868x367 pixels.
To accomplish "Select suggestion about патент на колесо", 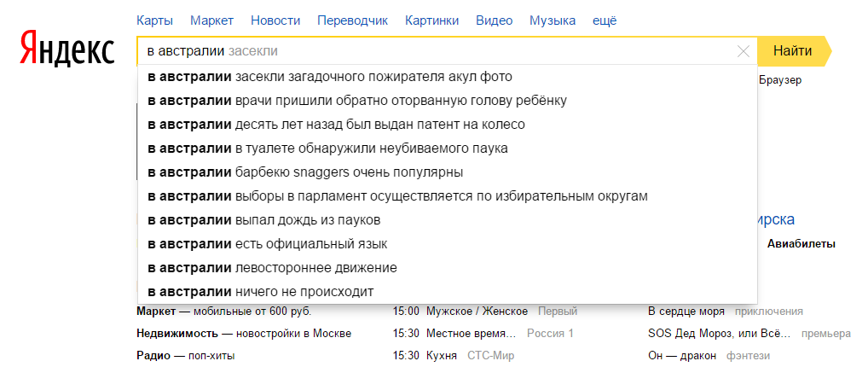I will point(448,125).
